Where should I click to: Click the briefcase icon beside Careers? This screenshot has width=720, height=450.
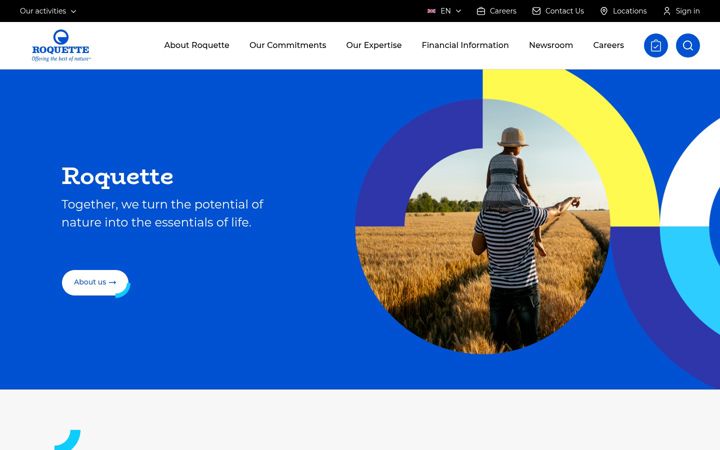click(x=481, y=11)
